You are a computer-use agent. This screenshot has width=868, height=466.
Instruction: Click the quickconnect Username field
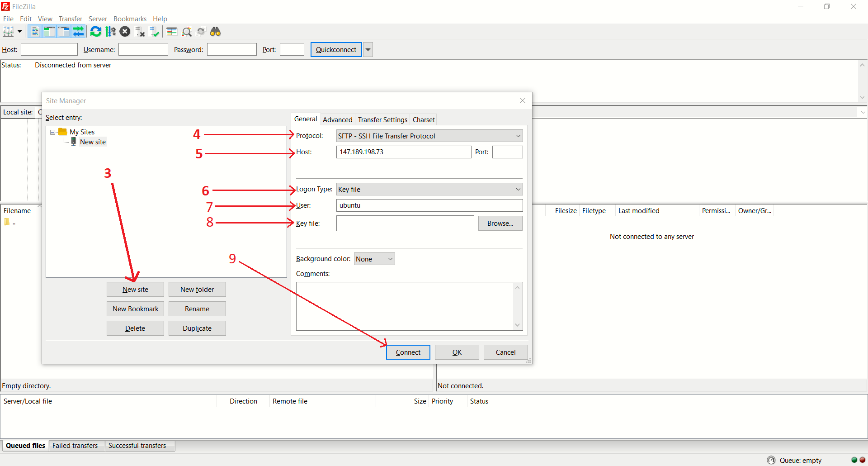pyautogui.click(x=143, y=49)
